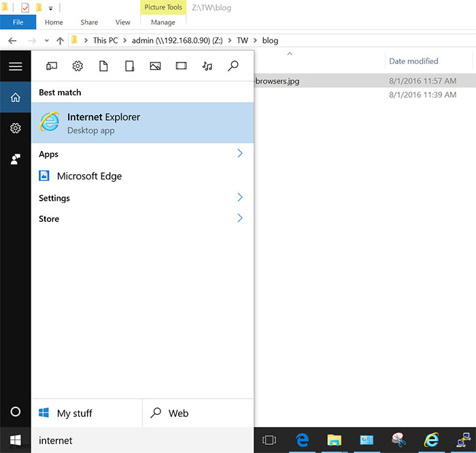Filter search results by Apps icon
Viewport: 476px width, 453px height.
(52, 66)
